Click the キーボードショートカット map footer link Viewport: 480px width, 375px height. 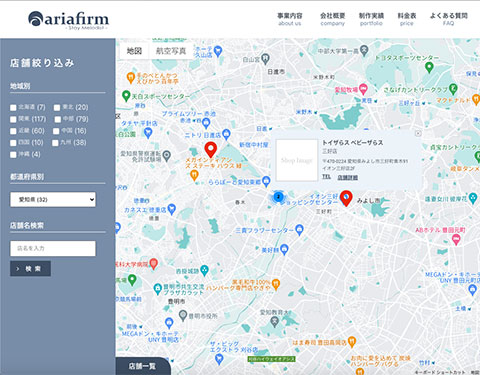point(440,372)
